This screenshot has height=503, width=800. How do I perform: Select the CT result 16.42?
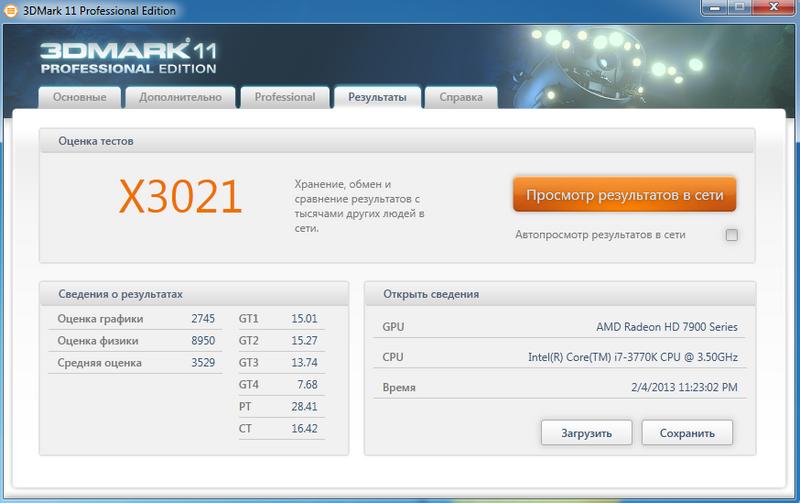304,429
